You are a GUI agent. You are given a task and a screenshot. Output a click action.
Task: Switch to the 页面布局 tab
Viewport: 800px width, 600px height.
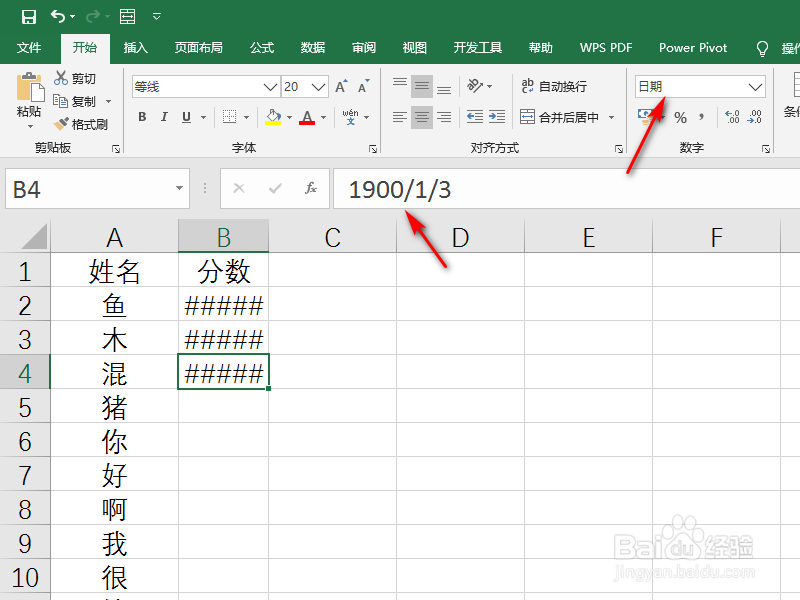pos(198,48)
